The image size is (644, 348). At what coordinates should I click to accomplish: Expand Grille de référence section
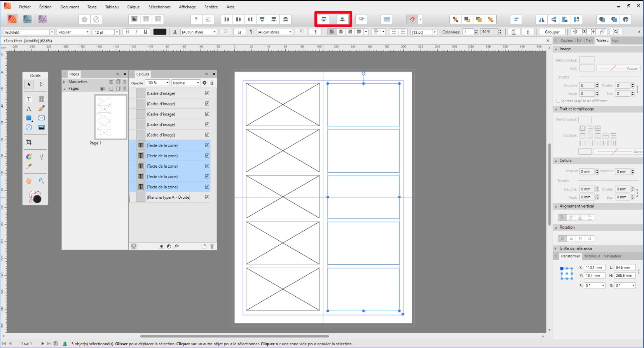pos(556,248)
